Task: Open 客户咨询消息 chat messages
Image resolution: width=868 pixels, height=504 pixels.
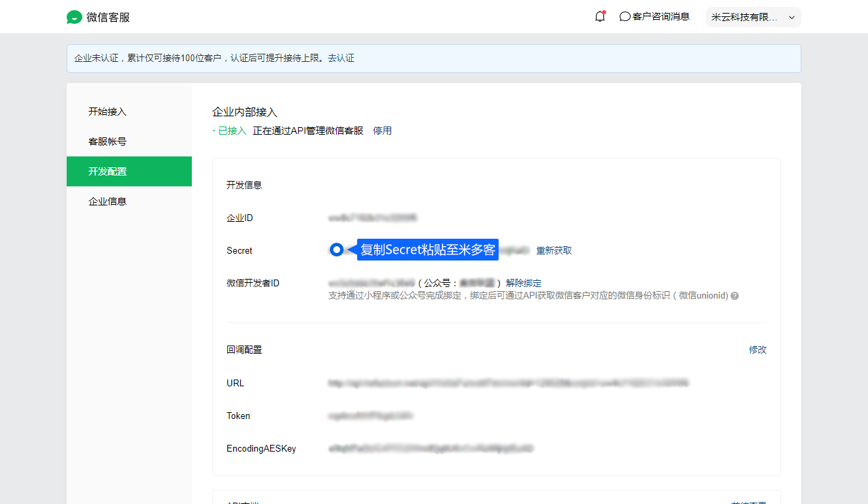Action: (x=654, y=17)
